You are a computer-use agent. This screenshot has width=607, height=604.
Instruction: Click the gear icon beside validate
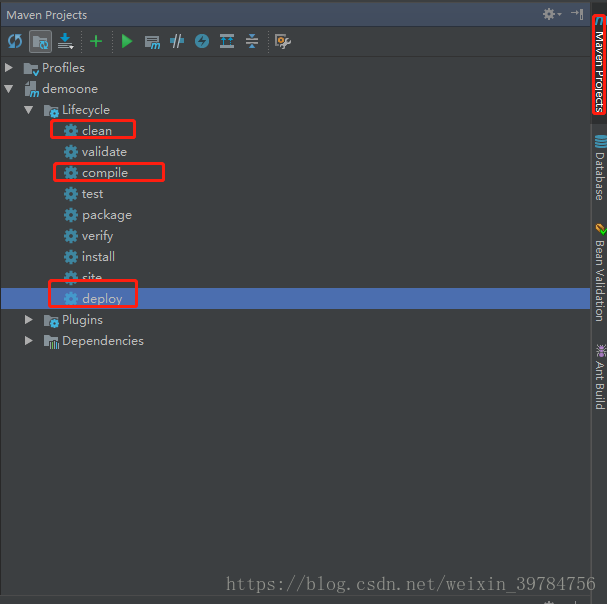(71, 152)
